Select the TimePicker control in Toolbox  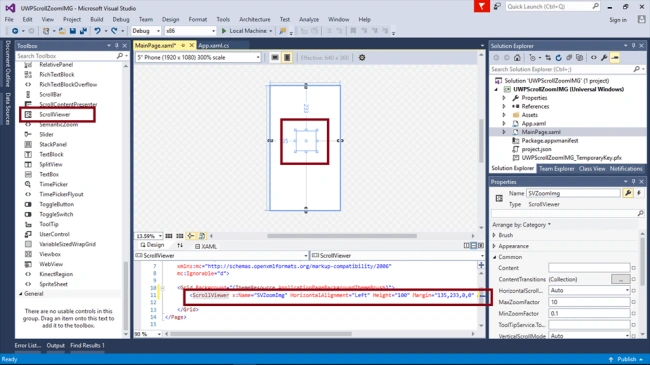[x=53, y=184]
